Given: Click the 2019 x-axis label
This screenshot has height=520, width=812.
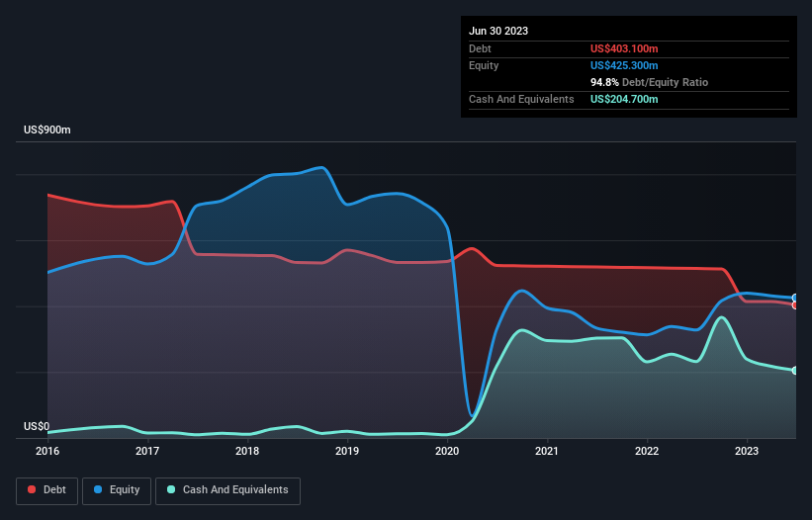Looking at the screenshot, I should [347, 451].
